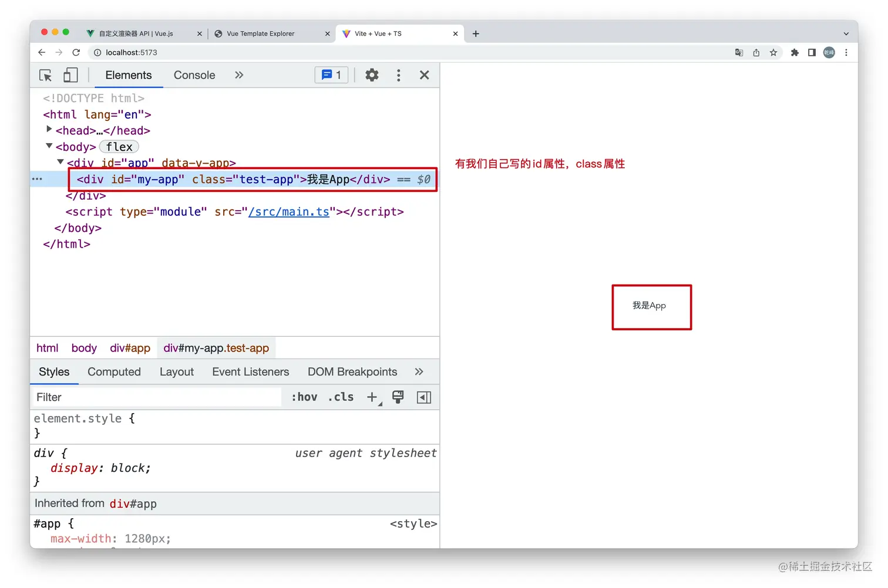Show more styles sidebar tabs chevron
Viewport: 888px width, 588px height.
point(419,372)
